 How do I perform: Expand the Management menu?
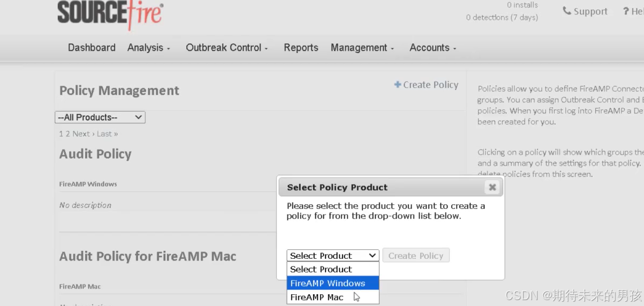(362, 48)
